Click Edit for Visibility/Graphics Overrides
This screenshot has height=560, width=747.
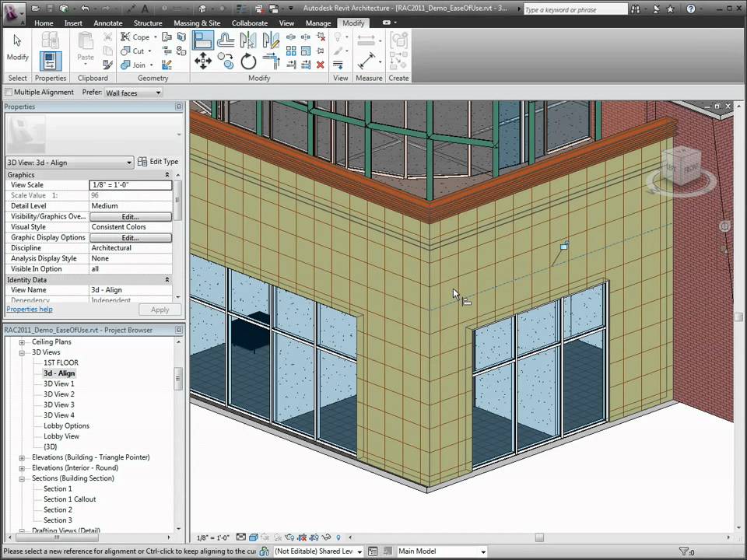point(131,217)
